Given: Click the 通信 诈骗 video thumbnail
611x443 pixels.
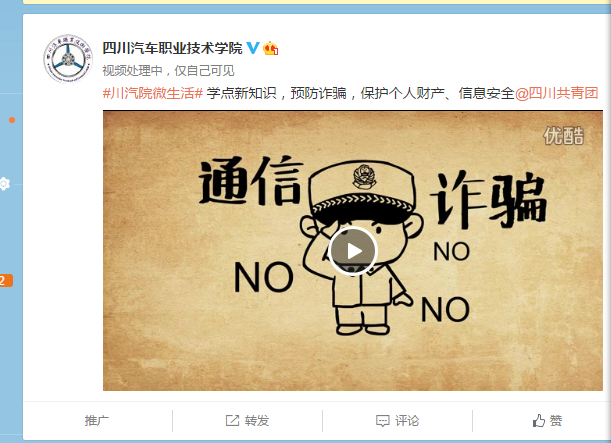Looking at the screenshot, I should pyautogui.click(x=353, y=251).
